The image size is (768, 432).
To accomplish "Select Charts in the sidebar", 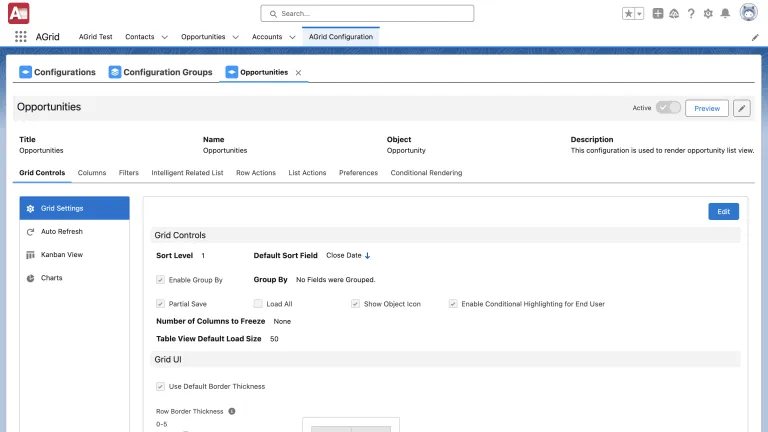I will (74, 278).
